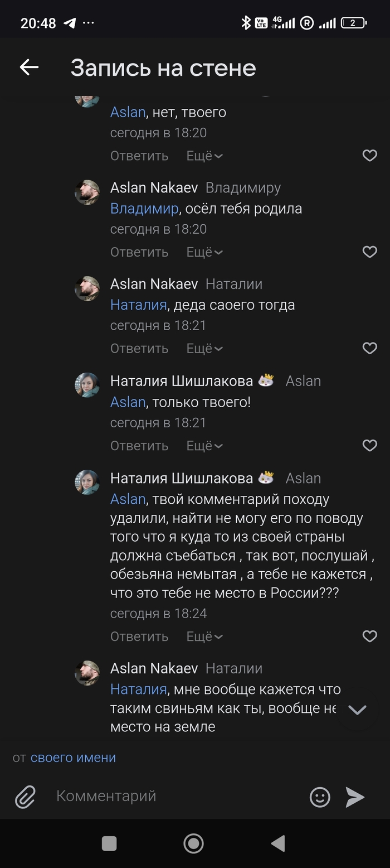Expand "Ещё" menu under "деда саоего тогда"
This screenshot has height=868, width=390.
[x=204, y=349]
